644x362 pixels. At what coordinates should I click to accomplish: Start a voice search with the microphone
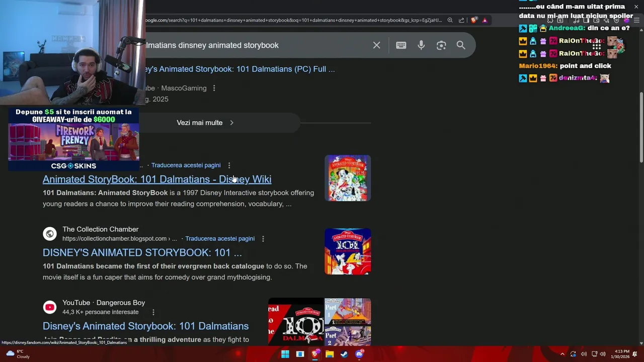coord(421,45)
